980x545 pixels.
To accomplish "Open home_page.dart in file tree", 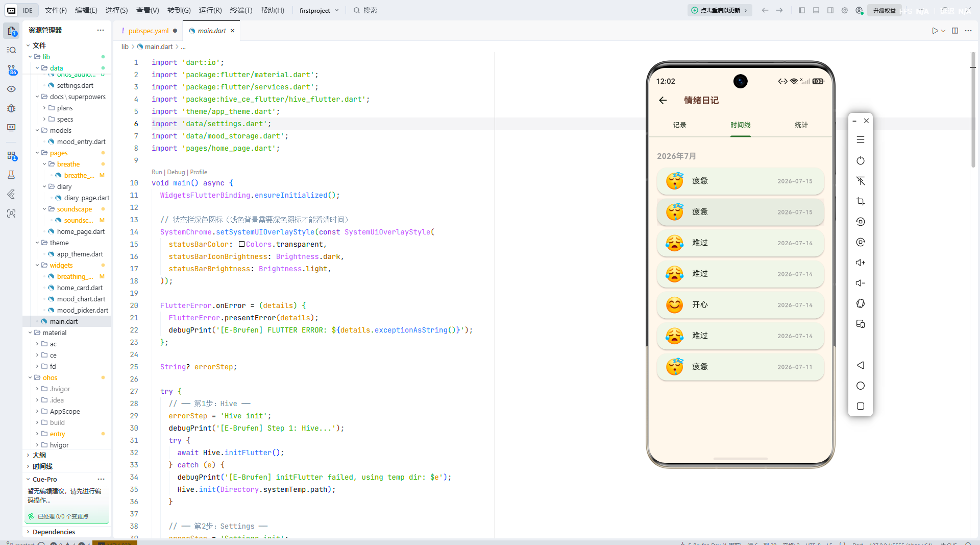I will pos(81,231).
